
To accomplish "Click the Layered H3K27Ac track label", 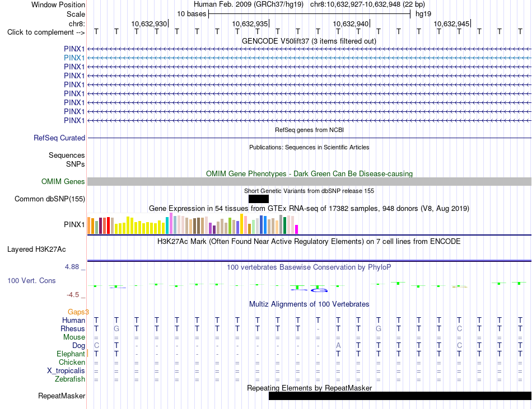I will (x=36, y=250).
